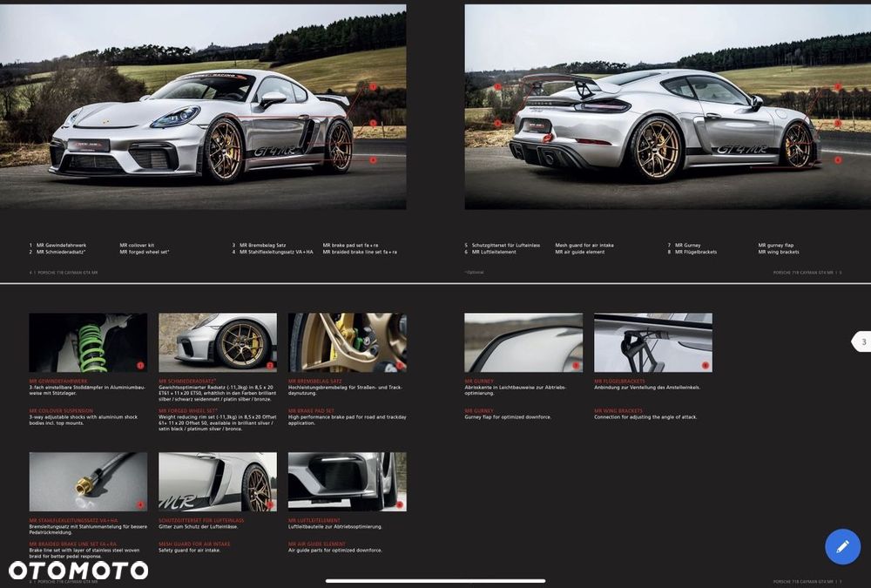Click legend entry '7 MR Gurney'
This screenshot has width=871, height=588.
[x=685, y=245]
